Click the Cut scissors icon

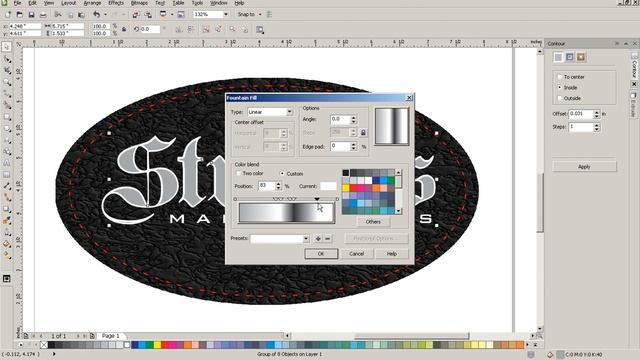[58, 14]
